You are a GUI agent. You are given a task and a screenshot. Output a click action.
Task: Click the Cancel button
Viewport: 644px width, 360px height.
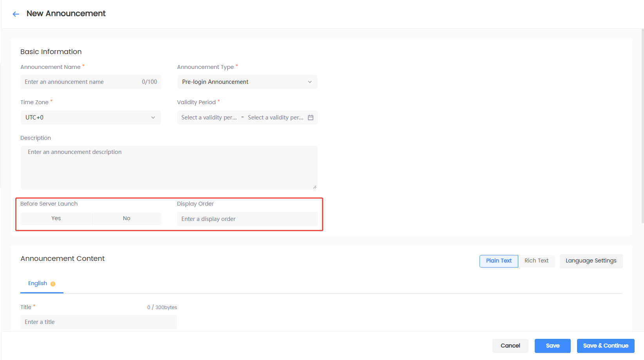point(510,346)
